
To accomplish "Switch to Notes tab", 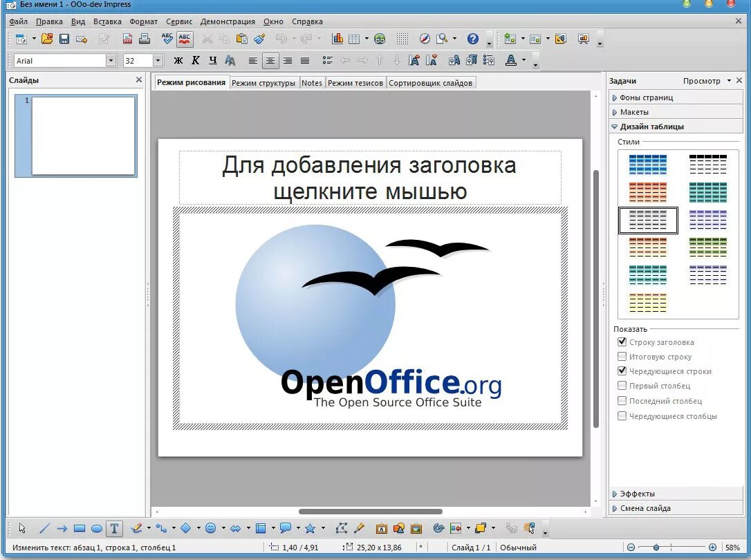I will tap(312, 83).
